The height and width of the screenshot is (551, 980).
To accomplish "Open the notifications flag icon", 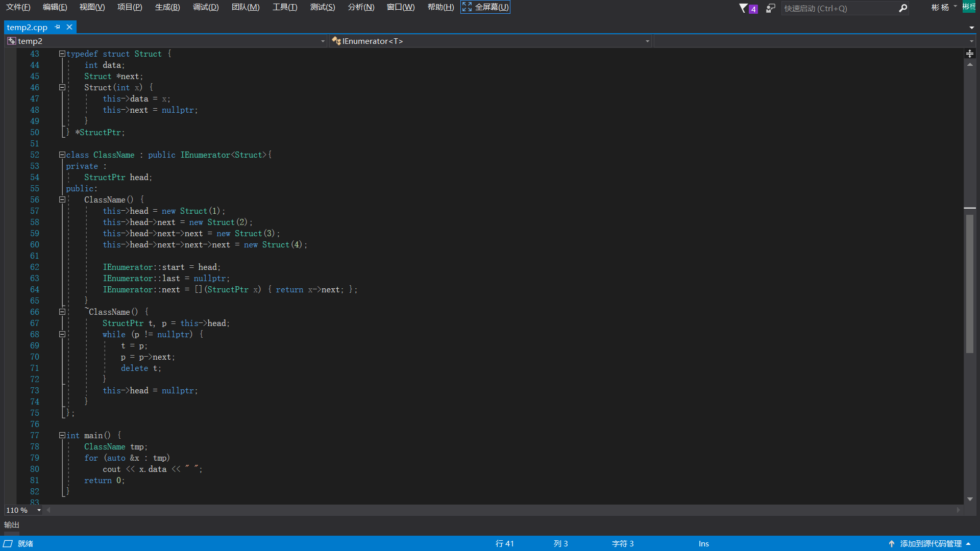I will click(x=743, y=8).
